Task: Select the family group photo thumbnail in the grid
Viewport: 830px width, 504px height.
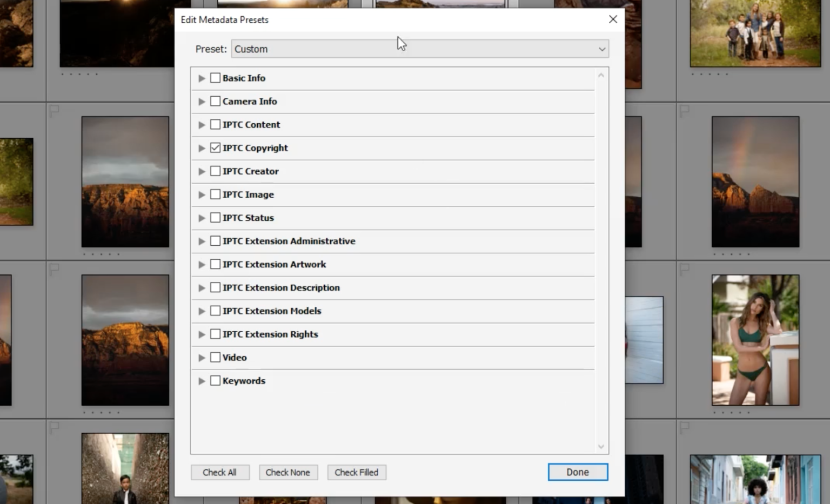Action: pos(755,33)
